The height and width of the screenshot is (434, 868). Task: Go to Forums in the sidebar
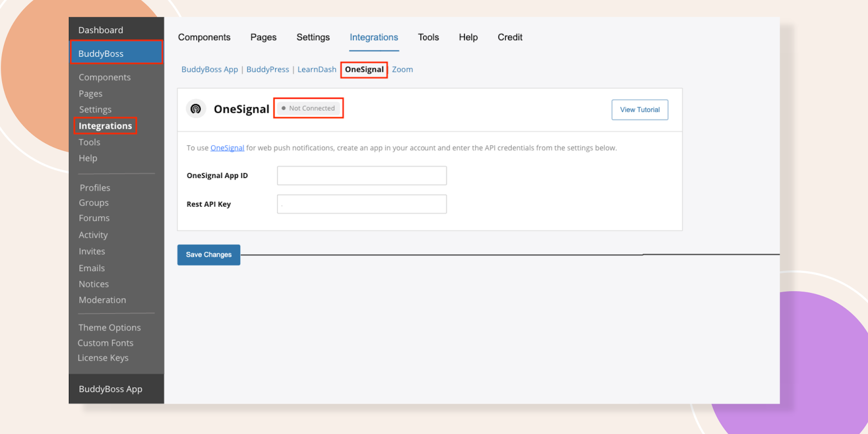click(94, 218)
